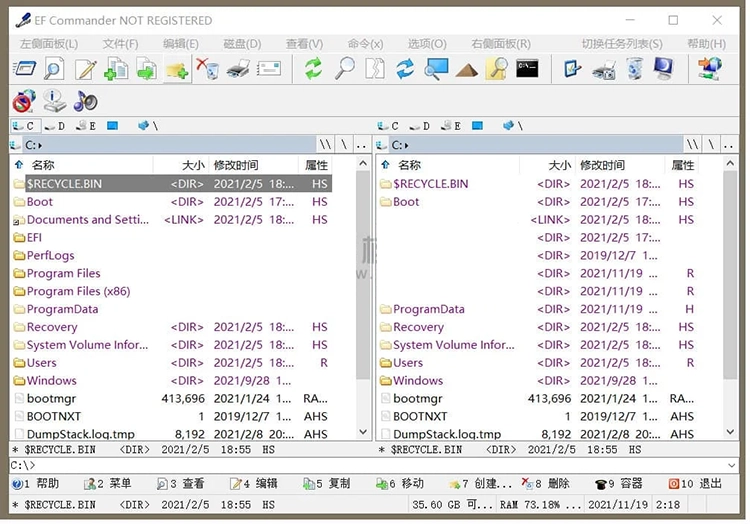Click the new folder toolbar icon
Image resolution: width=750 pixels, height=524 pixels.
coord(176,69)
